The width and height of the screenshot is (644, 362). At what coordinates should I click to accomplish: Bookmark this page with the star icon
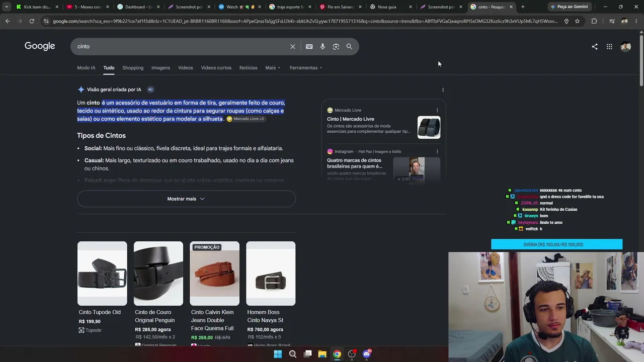(x=577, y=21)
